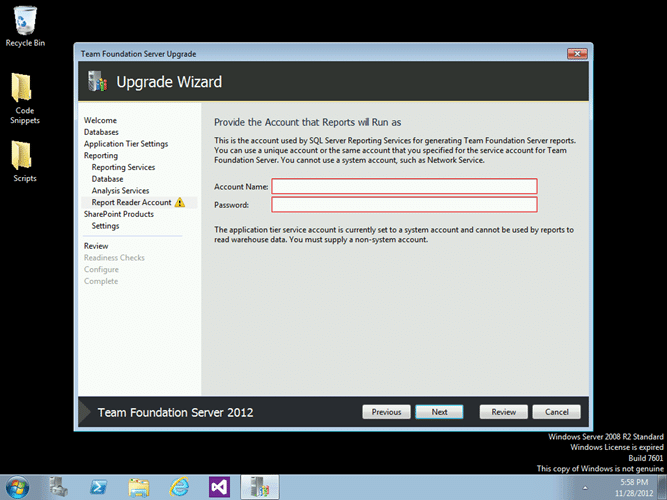Select the Report Reader Account sub-step

(x=131, y=203)
